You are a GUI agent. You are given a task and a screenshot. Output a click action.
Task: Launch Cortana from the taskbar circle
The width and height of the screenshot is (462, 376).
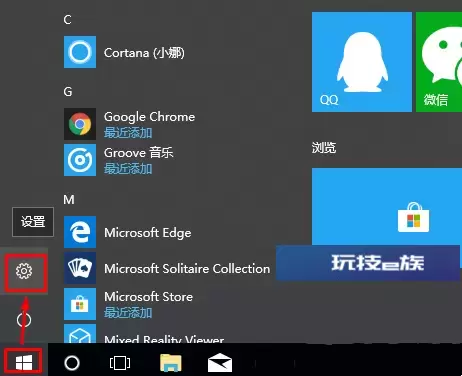72,363
